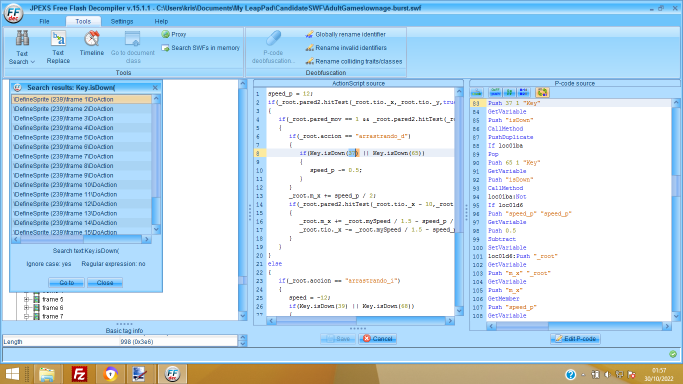Click the third P-code toolbar button
683x384 pixels.
509,92
